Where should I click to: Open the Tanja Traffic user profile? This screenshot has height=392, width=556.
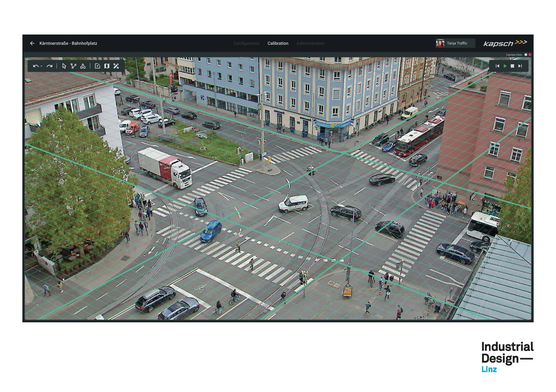[x=456, y=43]
